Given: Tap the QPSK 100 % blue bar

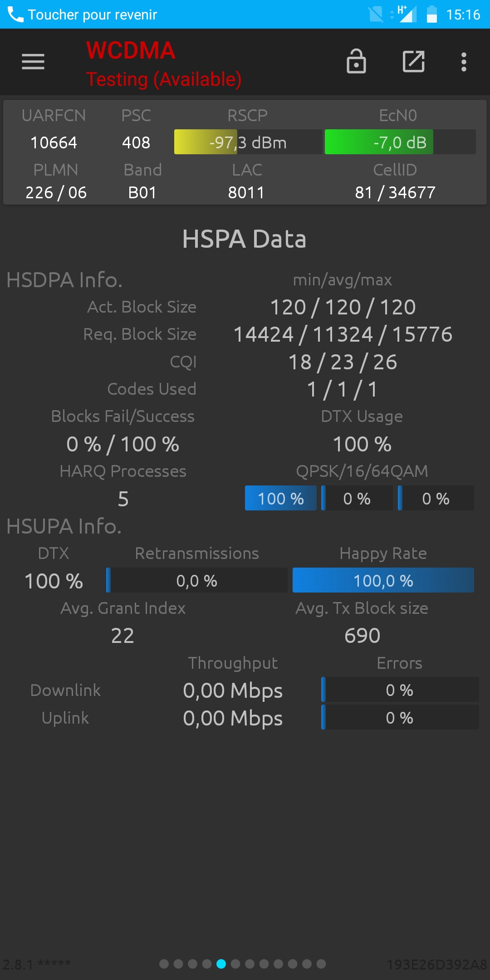Looking at the screenshot, I should click(x=281, y=499).
